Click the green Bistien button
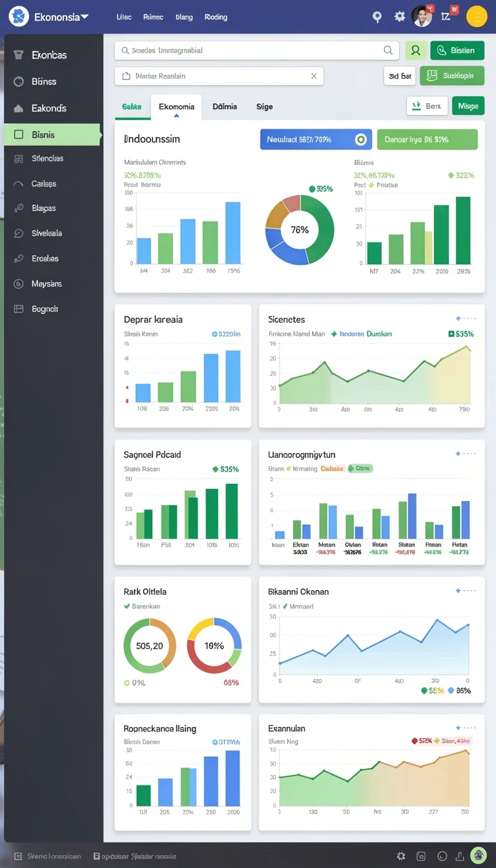 457,50
